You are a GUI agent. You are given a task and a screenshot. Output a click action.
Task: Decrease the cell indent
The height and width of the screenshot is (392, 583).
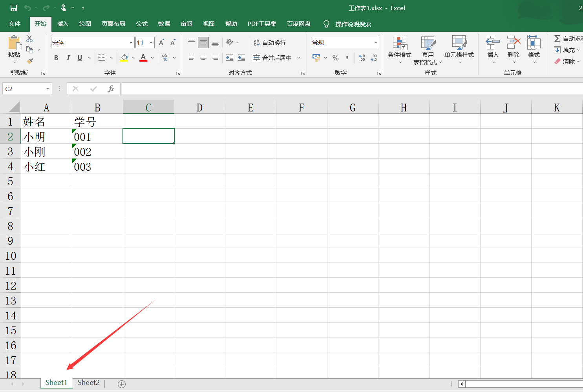[230, 58]
